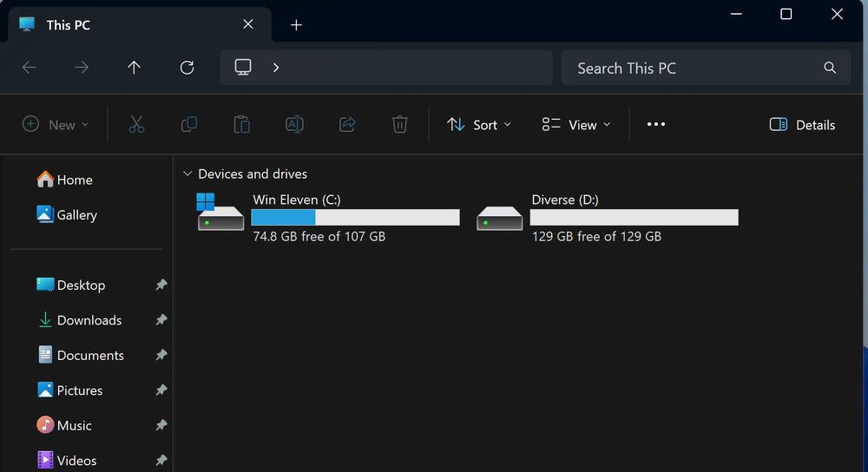Click the search magnifier icon
This screenshot has width=868, height=472.
tap(830, 68)
